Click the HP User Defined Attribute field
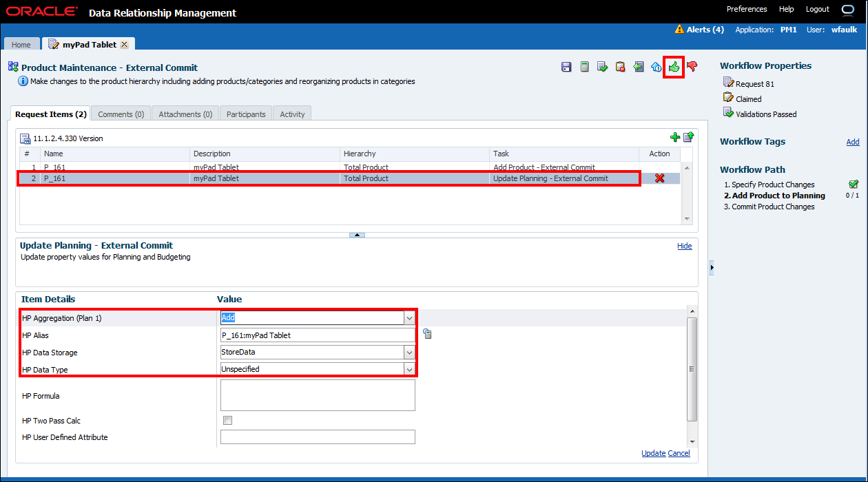 (318, 437)
